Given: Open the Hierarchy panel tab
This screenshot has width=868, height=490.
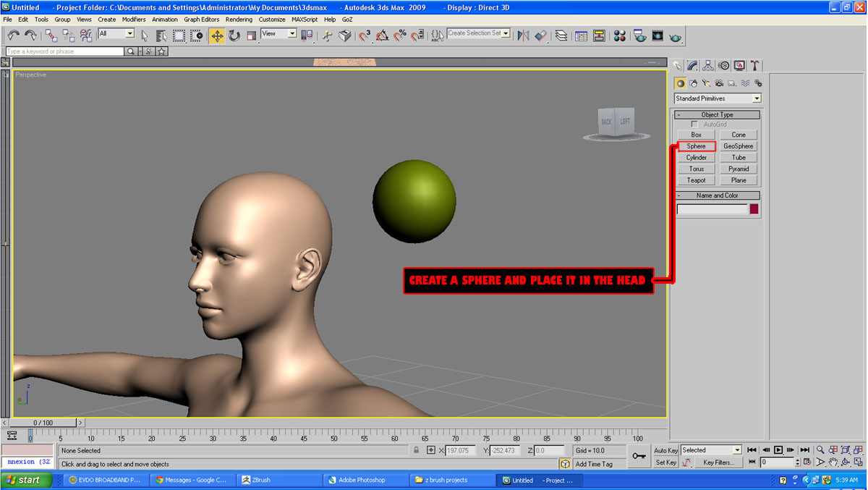Looking at the screenshot, I should point(708,65).
